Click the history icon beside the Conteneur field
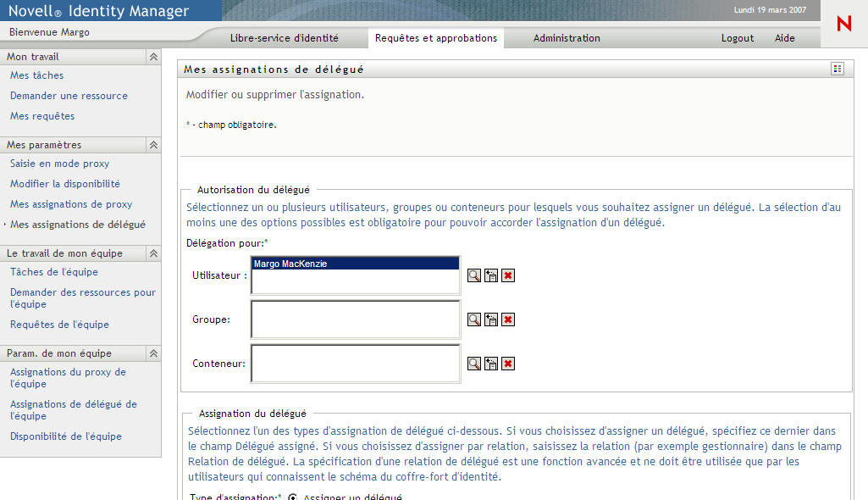The image size is (868, 500). 490,364
